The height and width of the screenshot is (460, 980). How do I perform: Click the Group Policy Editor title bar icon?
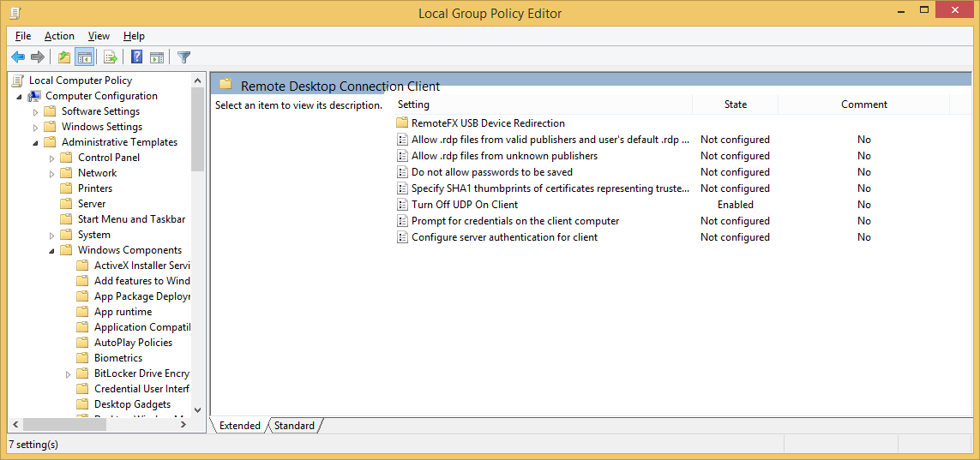click(x=16, y=12)
